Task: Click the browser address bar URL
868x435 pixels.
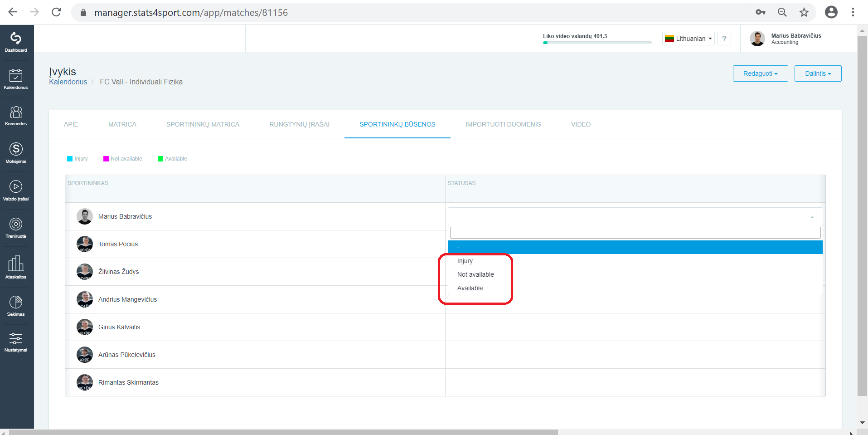Action: 191,13
